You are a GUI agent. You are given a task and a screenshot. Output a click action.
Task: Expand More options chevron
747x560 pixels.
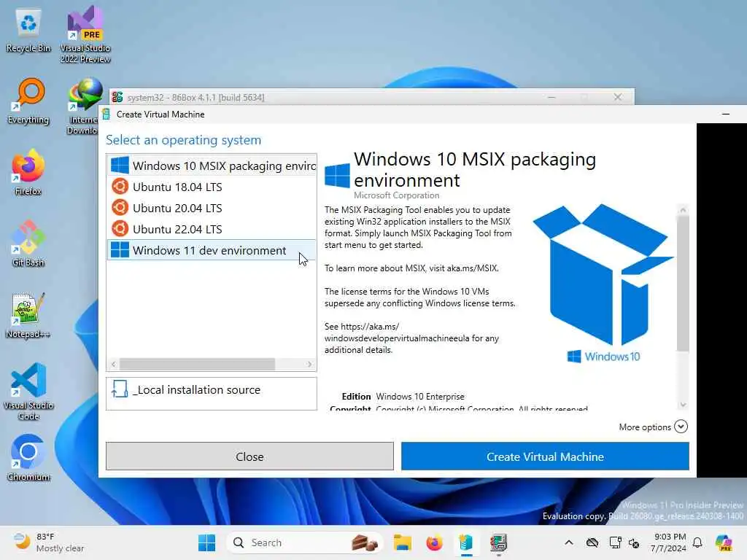(681, 427)
